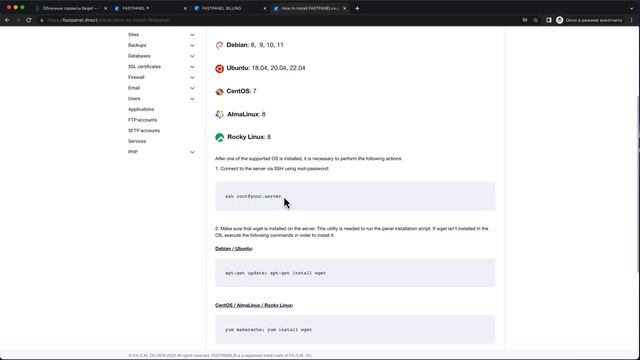Viewport: 640px width, 360px height.
Task: Click the Rocky Linux logo icon
Action: pos(220,137)
